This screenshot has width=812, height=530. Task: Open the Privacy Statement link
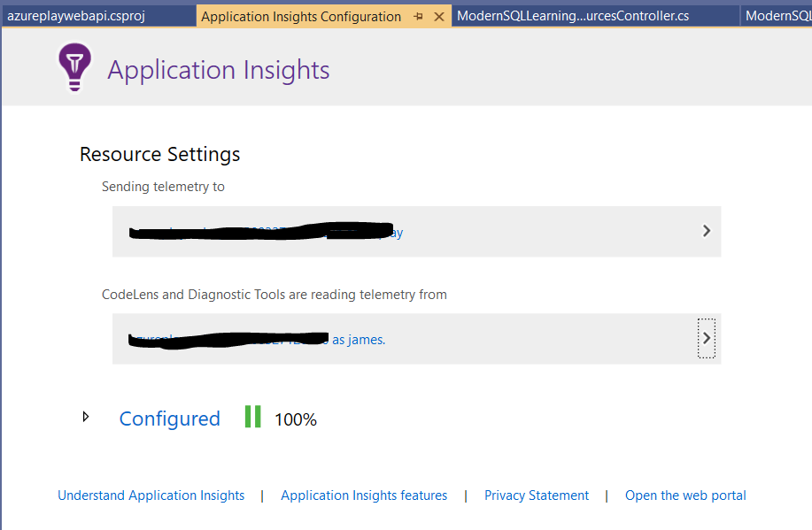pyautogui.click(x=536, y=495)
